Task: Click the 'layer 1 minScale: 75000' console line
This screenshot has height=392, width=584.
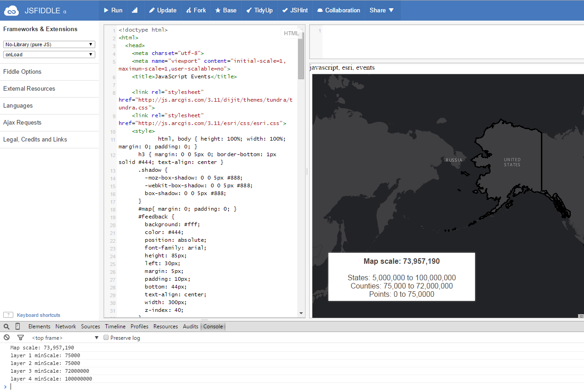Action: [45, 355]
